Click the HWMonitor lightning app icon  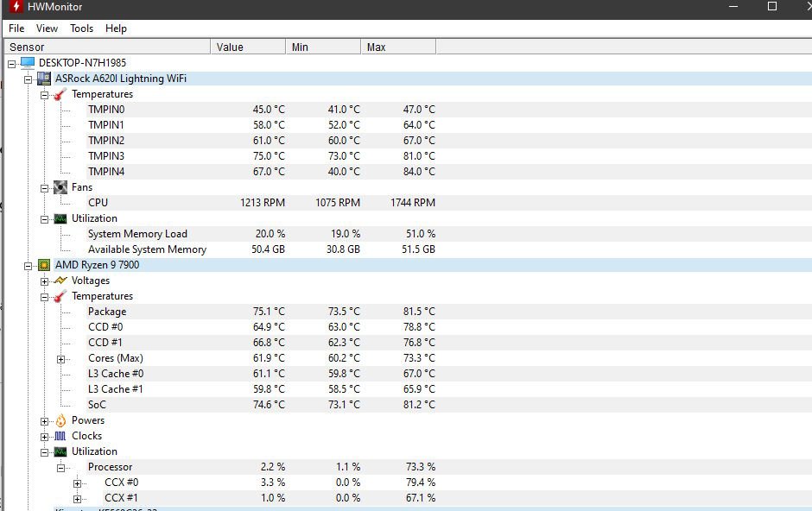(16, 7)
